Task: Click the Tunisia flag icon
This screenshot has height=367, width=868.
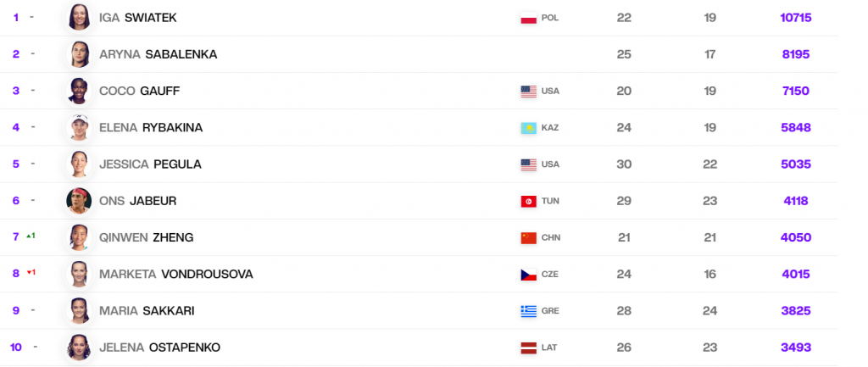Action: click(x=529, y=202)
